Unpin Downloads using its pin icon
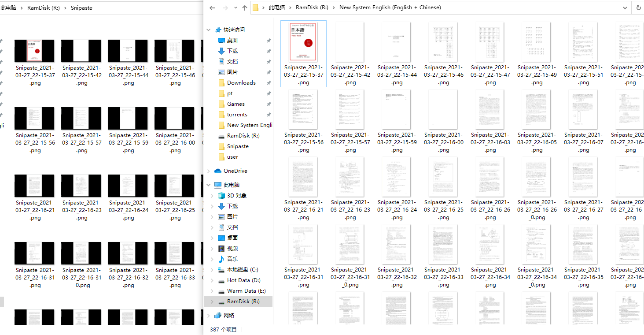Viewport: 644px width, 335px height. coord(269,82)
